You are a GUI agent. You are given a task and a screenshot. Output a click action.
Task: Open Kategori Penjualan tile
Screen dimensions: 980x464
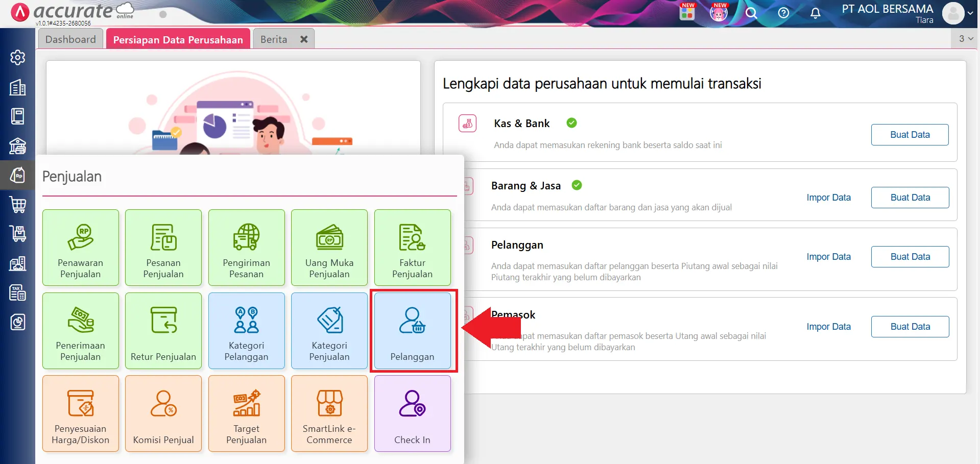pos(329,331)
